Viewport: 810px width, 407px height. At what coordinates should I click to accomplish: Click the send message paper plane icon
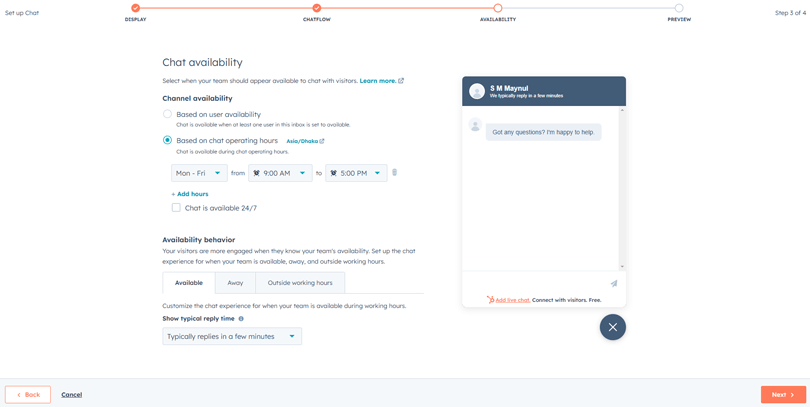pos(614,284)
